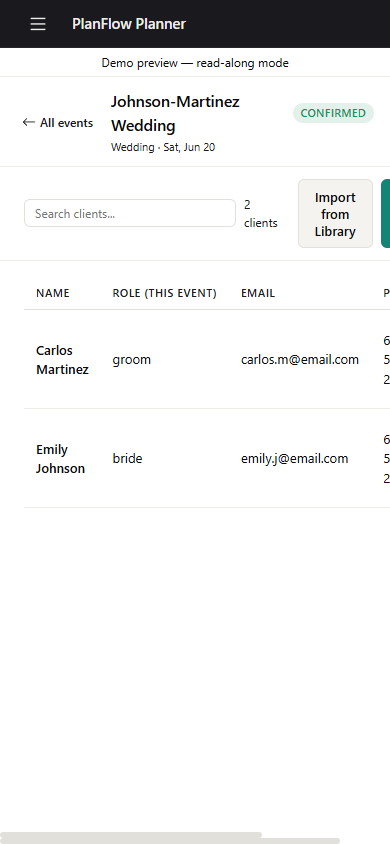Screen dimensions: 390x844
Task: Open the Emily Johnson client row
Action: pos(207,459)
